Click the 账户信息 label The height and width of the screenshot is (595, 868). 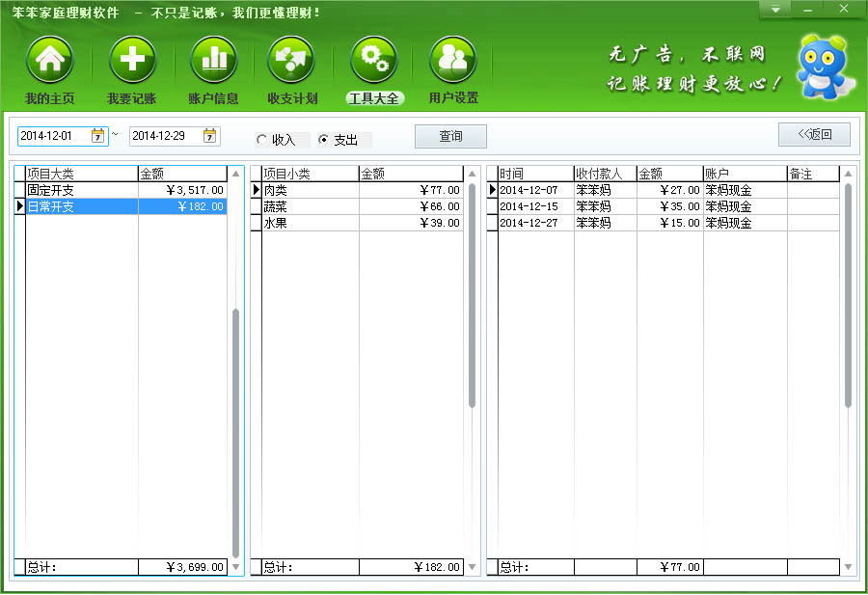tap(214, 98)
